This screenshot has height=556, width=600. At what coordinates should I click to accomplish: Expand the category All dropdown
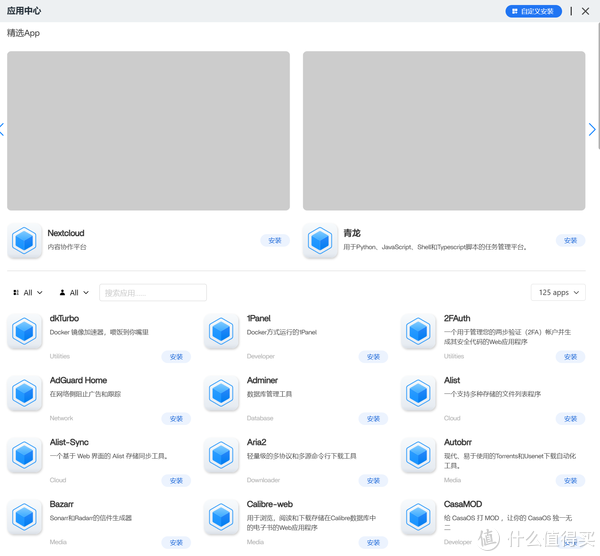(x=28, y=293)
